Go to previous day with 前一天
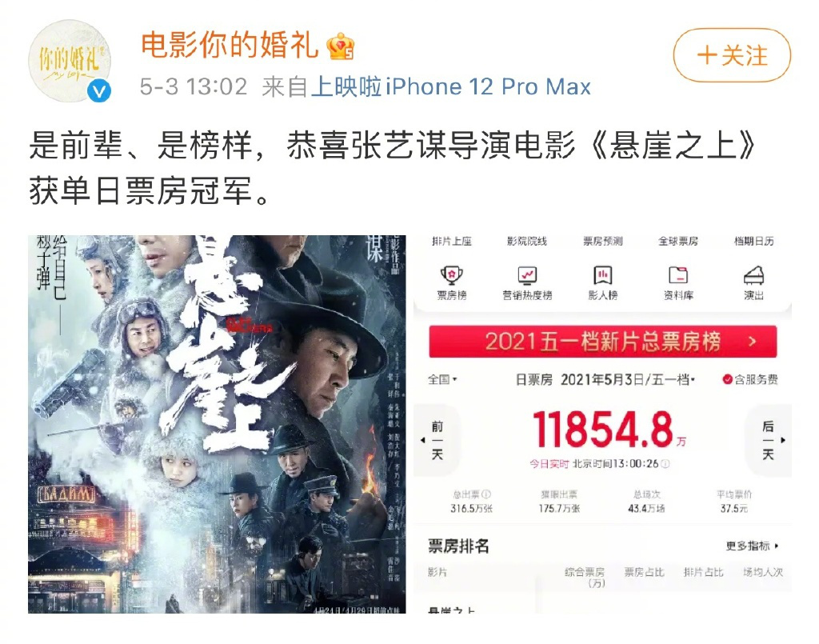This screenshot has height=644, width=819. tap(437, 440)
